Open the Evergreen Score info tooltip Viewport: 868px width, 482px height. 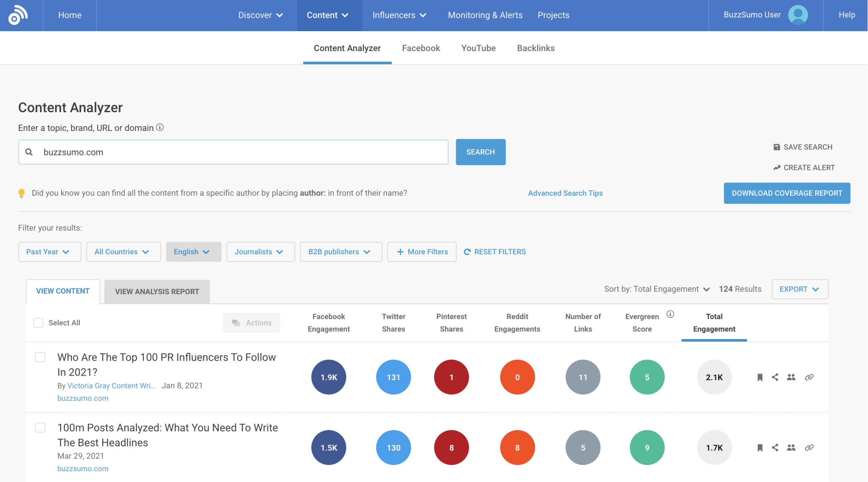pyautogui.click(x=671, y=315)
